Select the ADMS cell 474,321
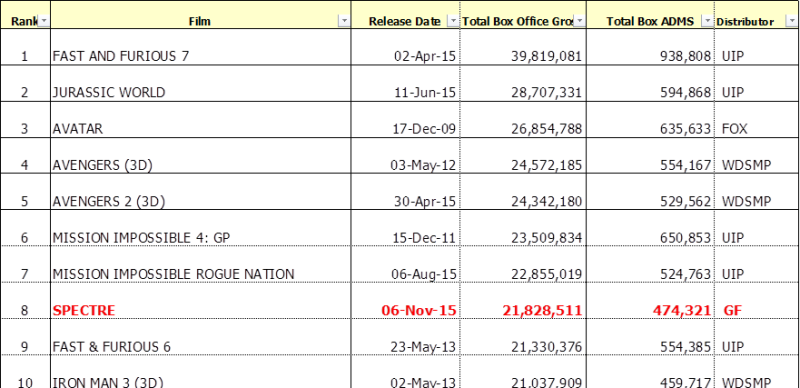Image resolution: width=800 pixels, height=388 pixels. [650, 301]
